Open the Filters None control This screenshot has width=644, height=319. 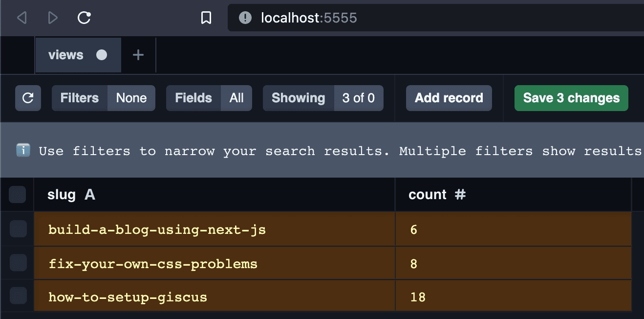click(x=104, y=98)
